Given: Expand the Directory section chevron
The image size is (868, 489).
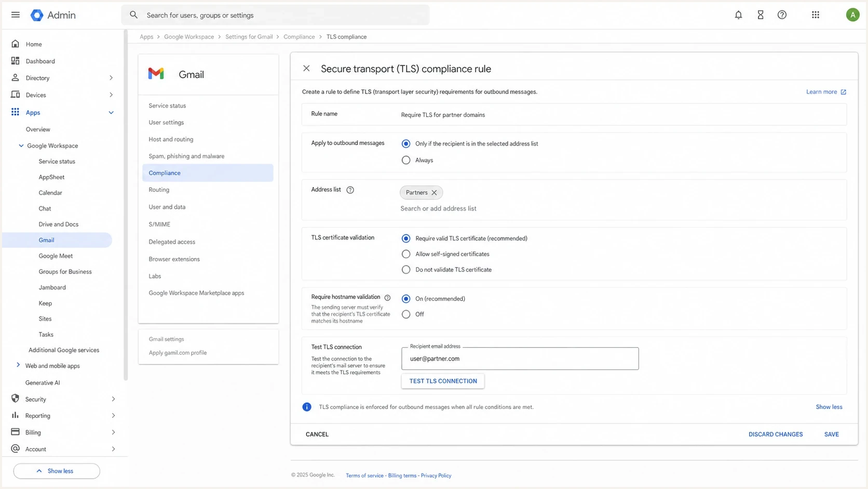Looking at the screenshot, I should tap(111, 78).
